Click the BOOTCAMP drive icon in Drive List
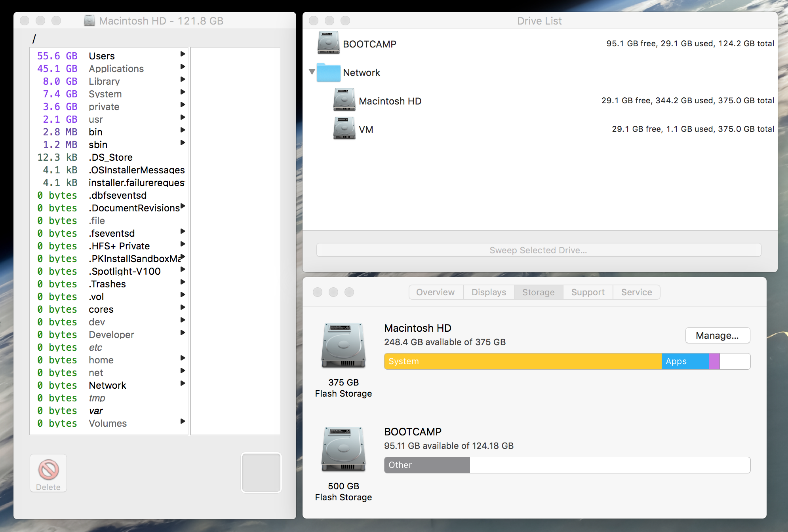788x532 pixels. click(328, 43)
